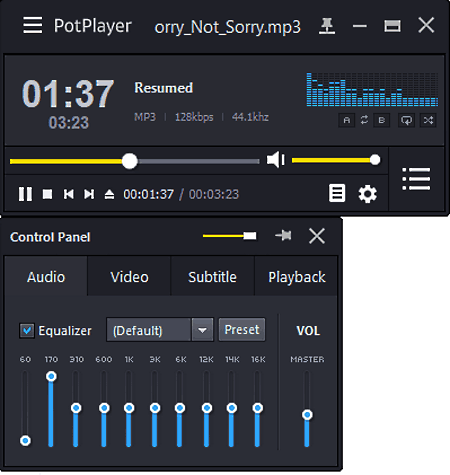Click the Resumed status message
The height and width of the screenshot is (475, 450).
163,88
